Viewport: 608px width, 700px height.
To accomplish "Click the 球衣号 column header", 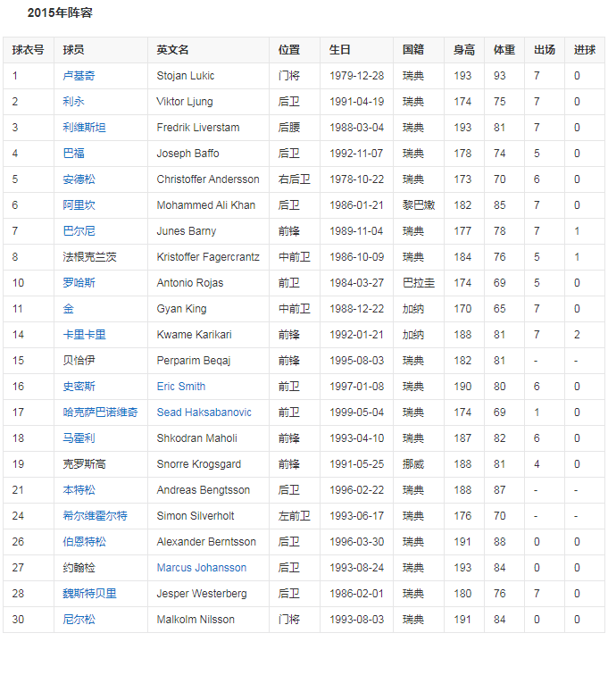I will point(28,50).
